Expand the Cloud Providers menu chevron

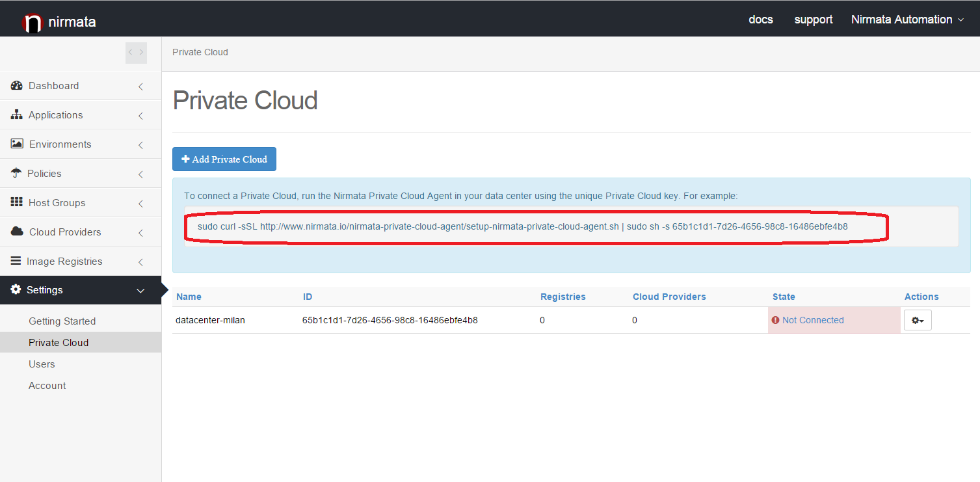140,233
